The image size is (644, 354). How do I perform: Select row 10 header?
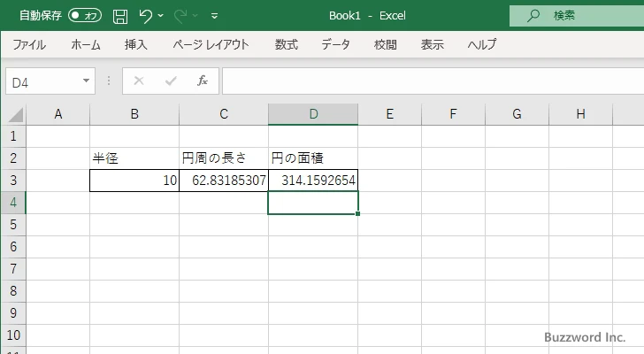(x=13, y=335)
